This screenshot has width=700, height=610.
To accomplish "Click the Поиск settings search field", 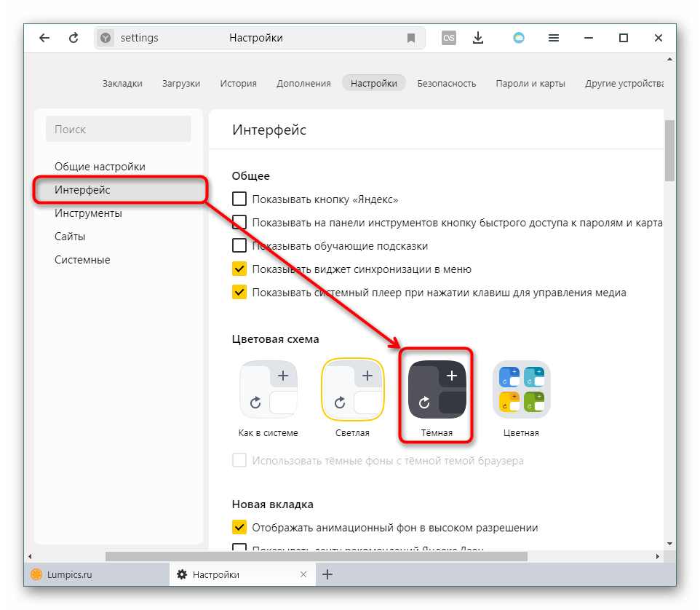I will [119, 129].
